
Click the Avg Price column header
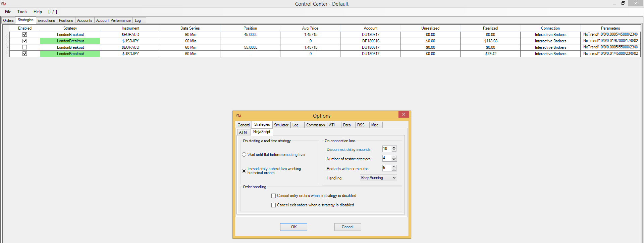pyautogui.click(x=310, y=28)
